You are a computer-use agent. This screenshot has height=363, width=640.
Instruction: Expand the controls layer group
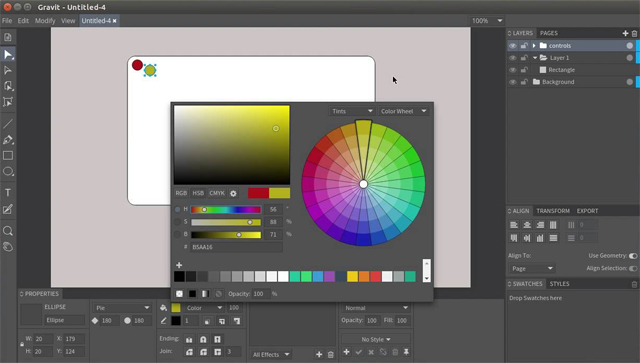[534, 46]
